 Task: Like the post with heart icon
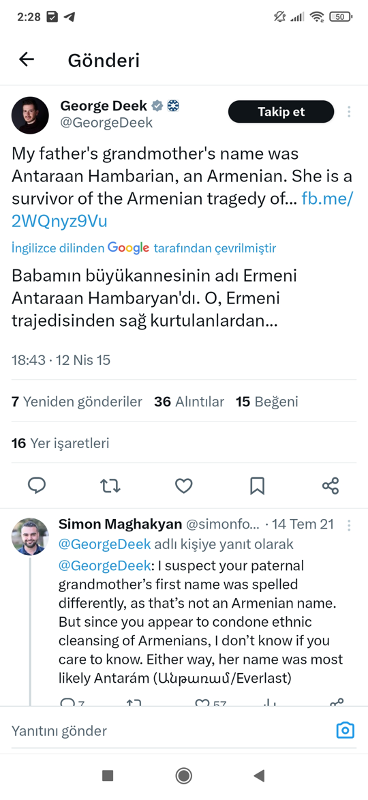click(184, 485)
